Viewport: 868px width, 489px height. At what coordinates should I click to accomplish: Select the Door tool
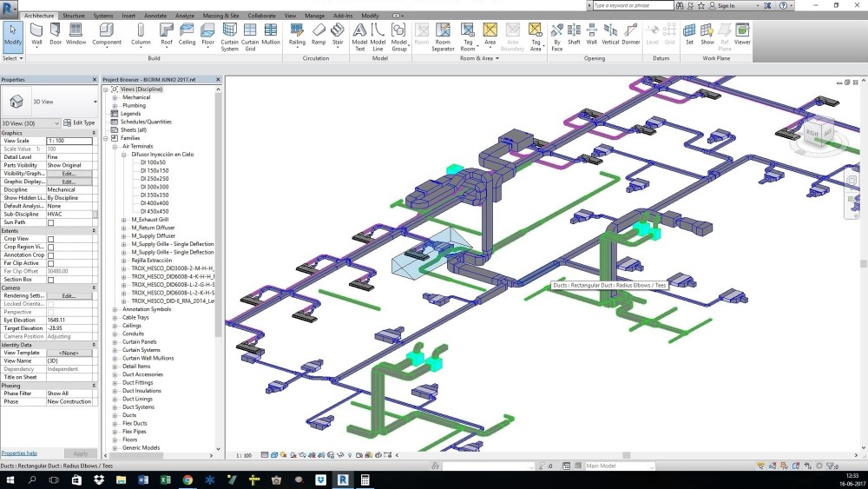pyautogui.click(x=56, y=35)
